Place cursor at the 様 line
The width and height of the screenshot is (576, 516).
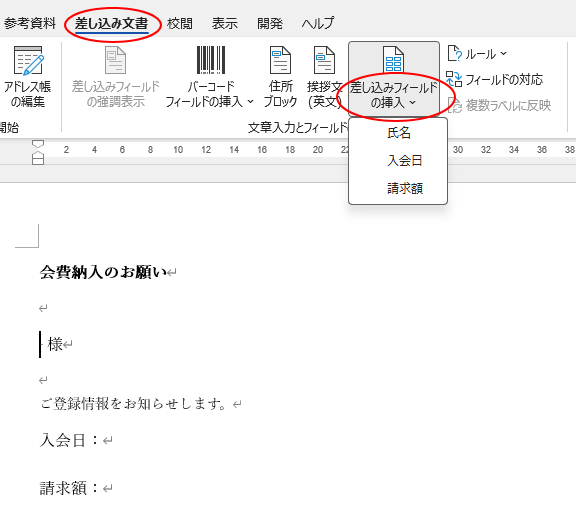tap(55, 344)
